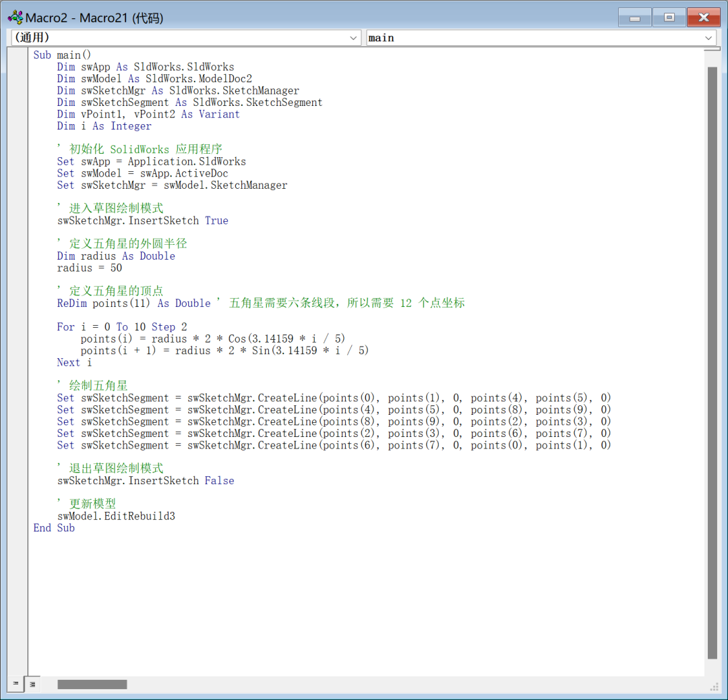Click the split bar above the vertical scrollbar
This screenshot has height=700, width=728.
pos(712,49)
